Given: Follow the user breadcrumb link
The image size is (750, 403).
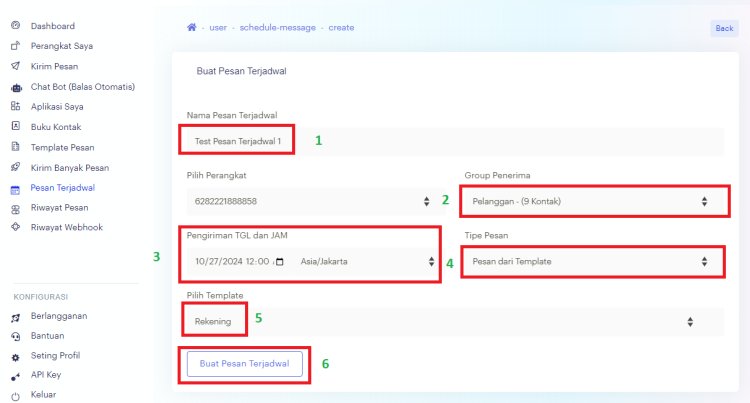Looking at the screenshot, I should pyautogui.click(x=218, y=28).
